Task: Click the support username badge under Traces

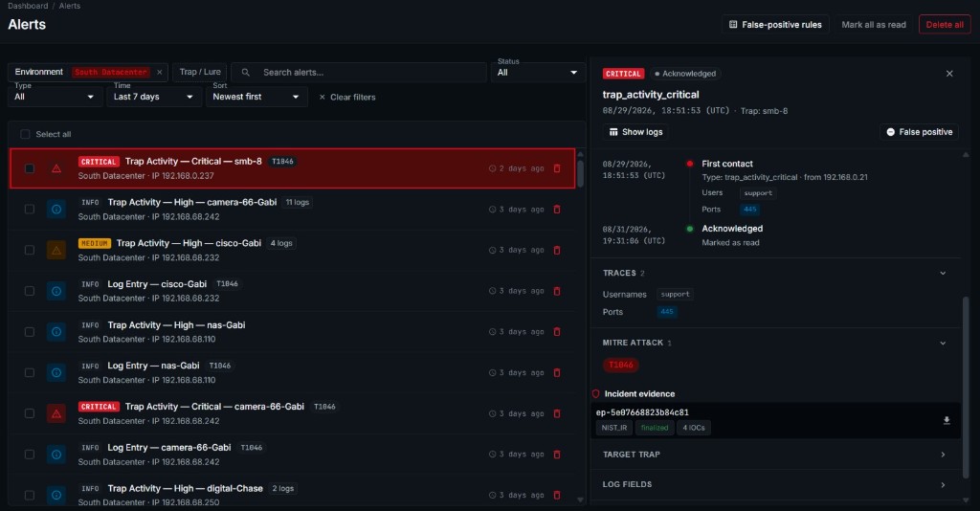Action: pos(675,294)
